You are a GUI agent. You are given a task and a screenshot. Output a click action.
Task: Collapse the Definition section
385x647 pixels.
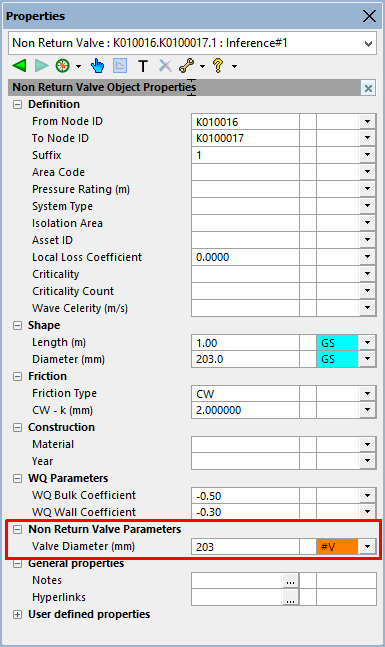tap(17, 104)
